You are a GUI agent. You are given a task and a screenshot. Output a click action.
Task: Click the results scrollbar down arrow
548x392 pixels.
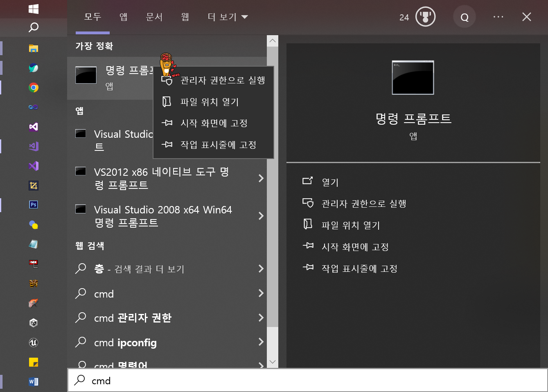273,362
